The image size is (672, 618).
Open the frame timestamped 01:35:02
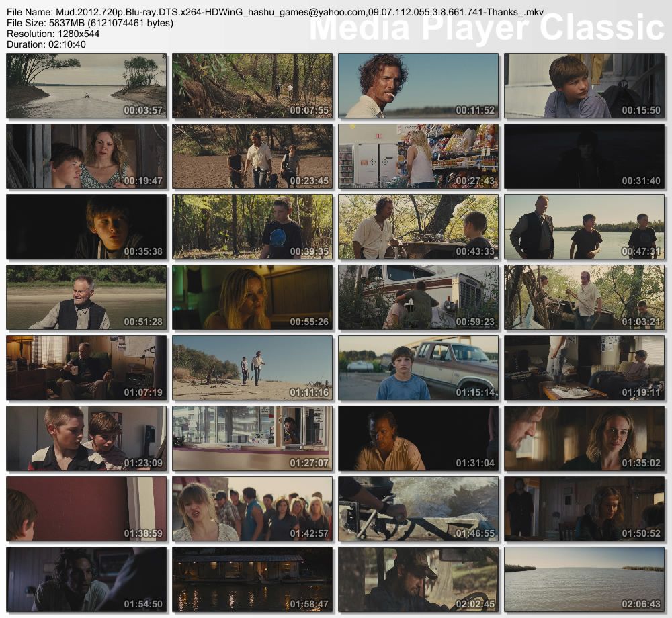[584, 439]
